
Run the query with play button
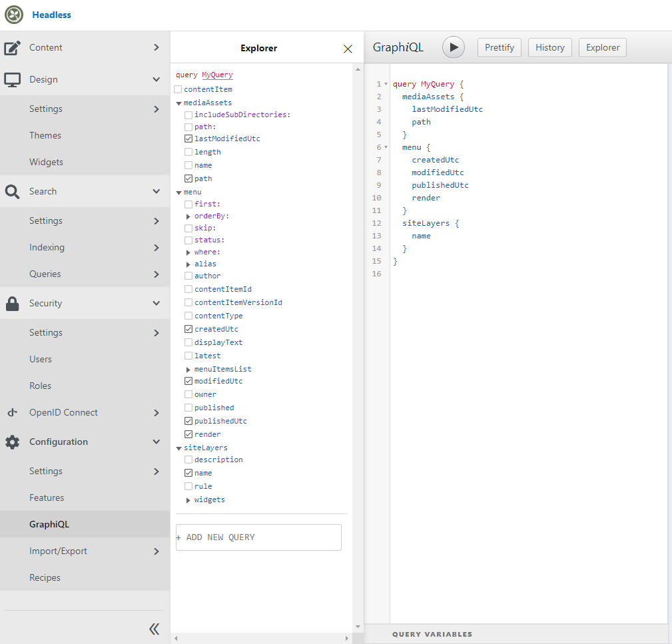click(x=454, y=47)
